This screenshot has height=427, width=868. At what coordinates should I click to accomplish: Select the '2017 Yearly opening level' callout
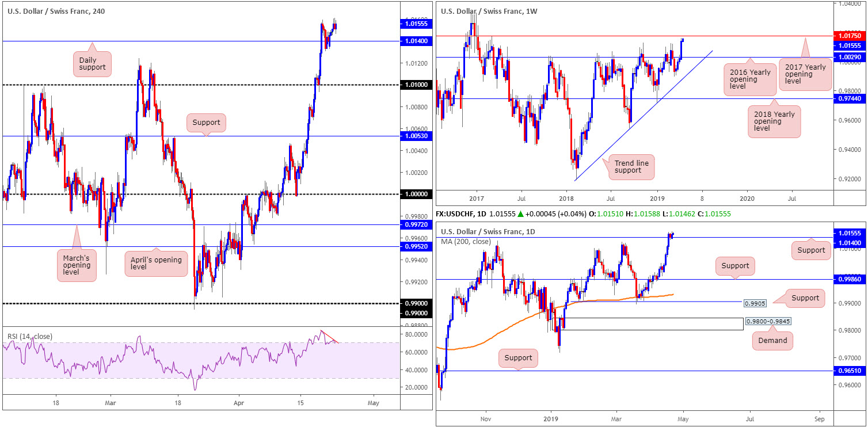coord(806,74)
